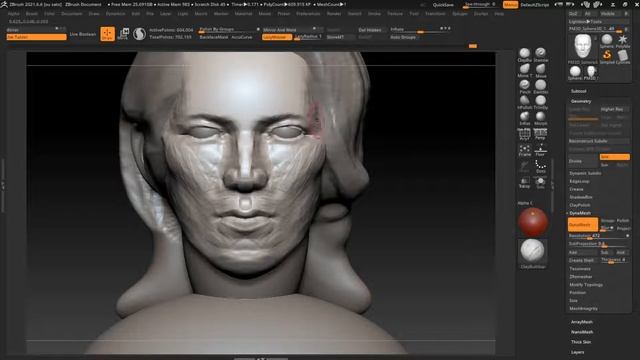Open the Alpha menu
The width and height of the screenshot is (640, 360).
pos(13,14)
